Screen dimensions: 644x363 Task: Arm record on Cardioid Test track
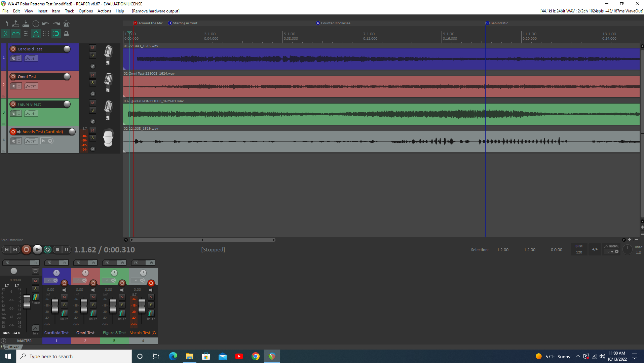[13, 49]
